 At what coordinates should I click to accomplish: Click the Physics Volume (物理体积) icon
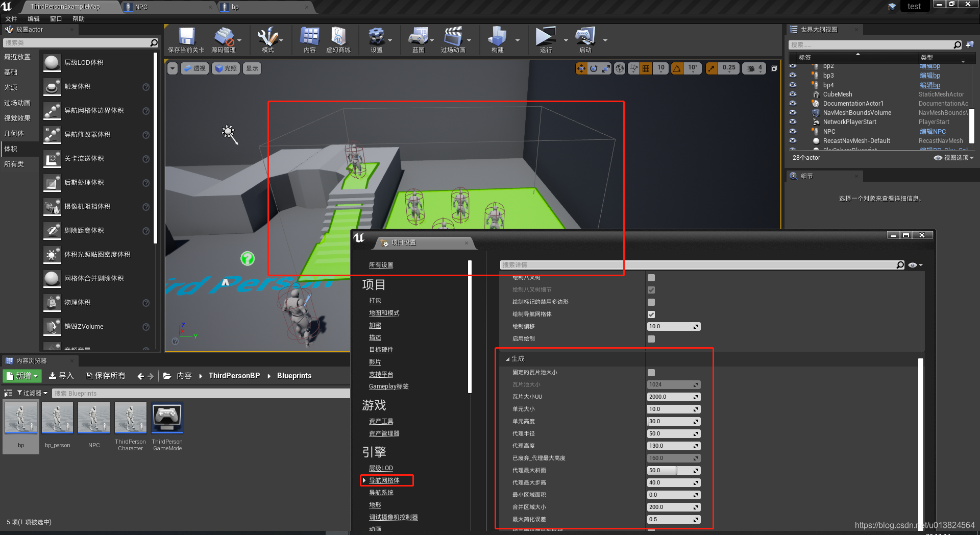coord(52,303)
